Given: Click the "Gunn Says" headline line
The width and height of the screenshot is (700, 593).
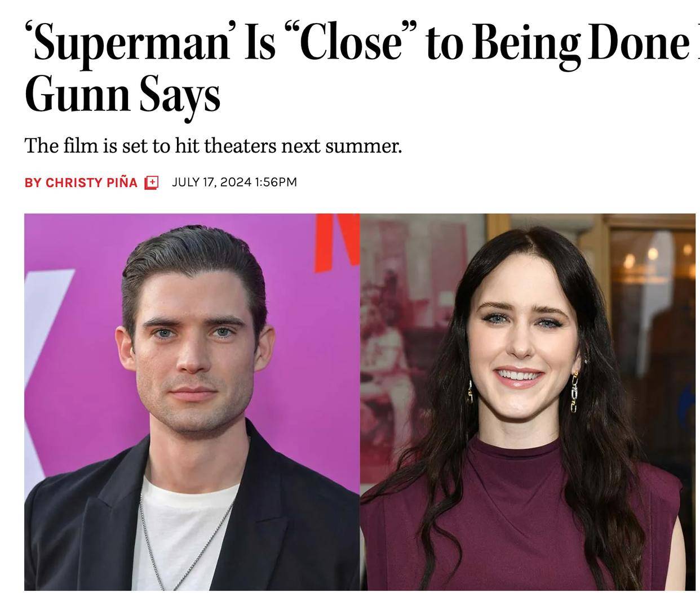Looking at the screenshot, I should tap(122, 96).
